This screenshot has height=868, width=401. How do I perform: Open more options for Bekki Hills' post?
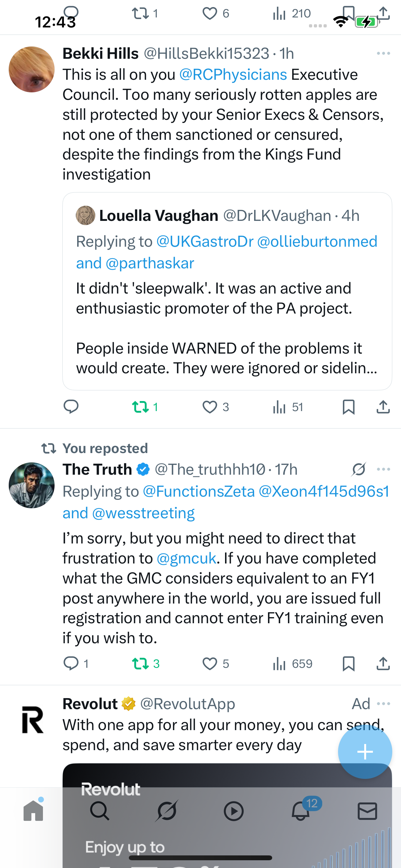click(x=384, y=54)
